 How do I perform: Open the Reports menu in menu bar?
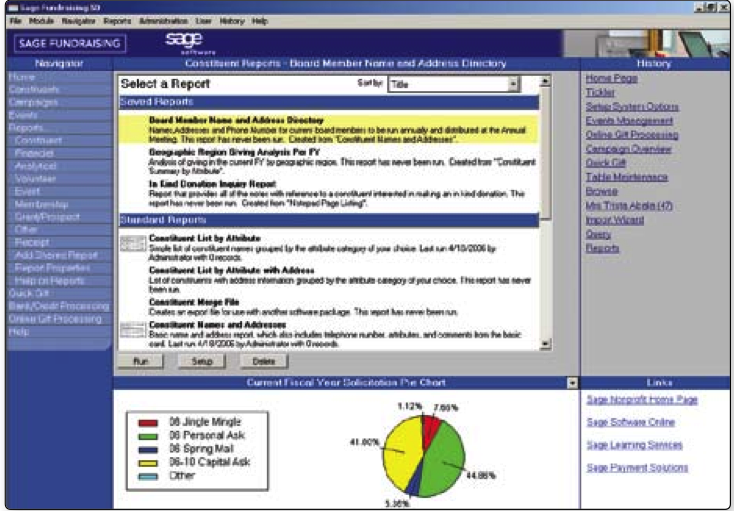(117, 21)
